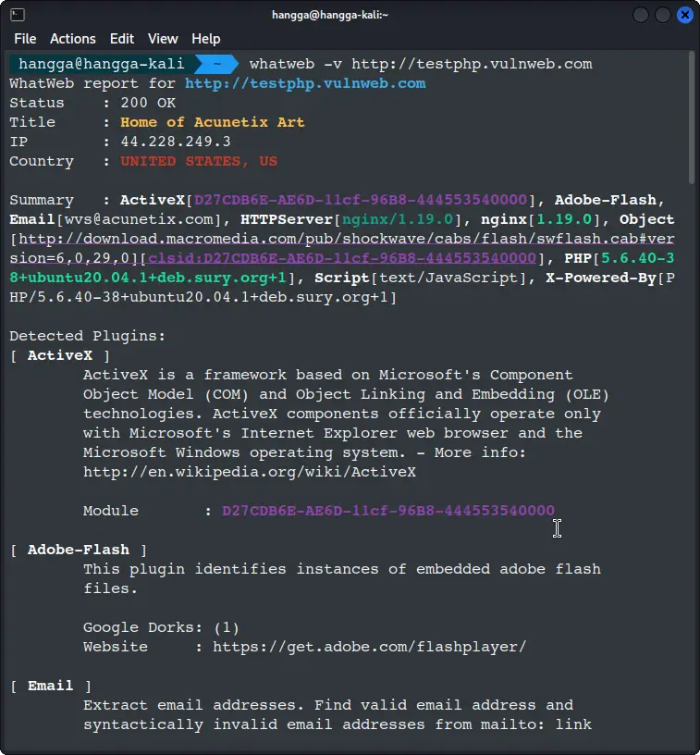Open the View menu
Image resolution: width=700 pixels, height=755 pixels.
pos(163,39)
